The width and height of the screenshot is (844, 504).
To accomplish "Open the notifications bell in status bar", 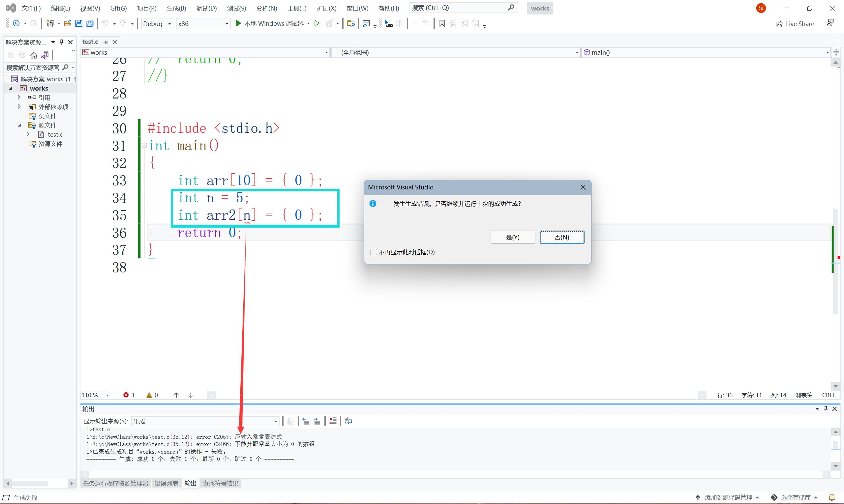I will click(831, 497).
